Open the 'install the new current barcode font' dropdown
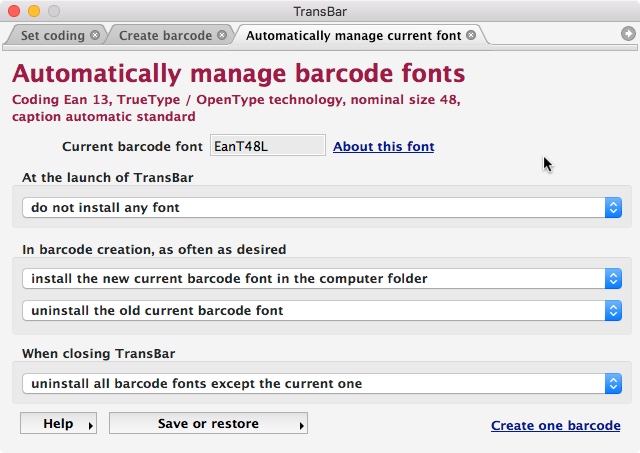This screenshot has width=640, height=453. click(322, 279)
